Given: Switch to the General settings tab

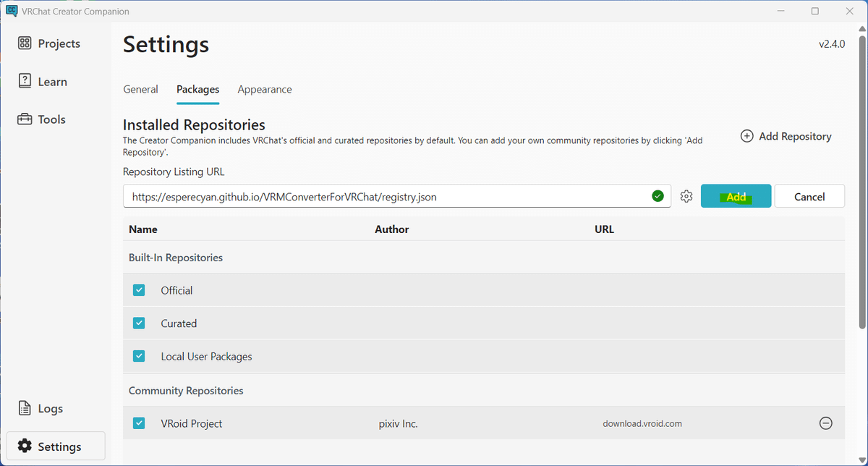Looking at the screenshot, I should point(140,90).
